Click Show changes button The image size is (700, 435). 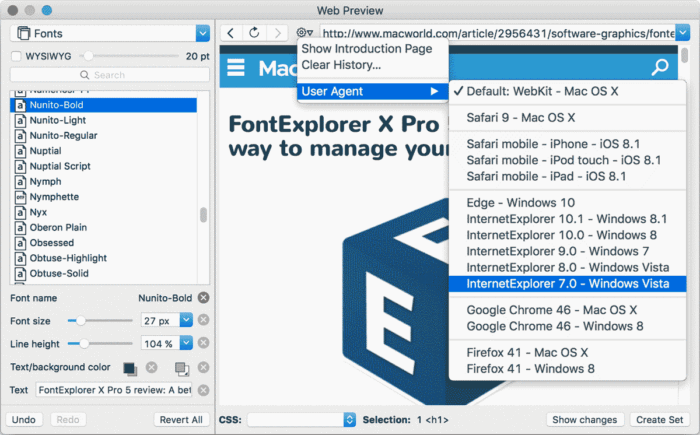(x=584, y=419)
